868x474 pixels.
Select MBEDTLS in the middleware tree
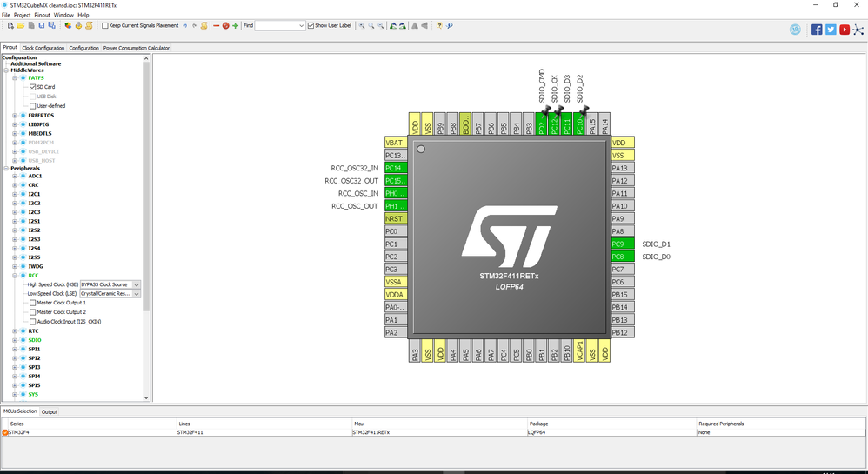pyautogui.click(x=40, y=133)
